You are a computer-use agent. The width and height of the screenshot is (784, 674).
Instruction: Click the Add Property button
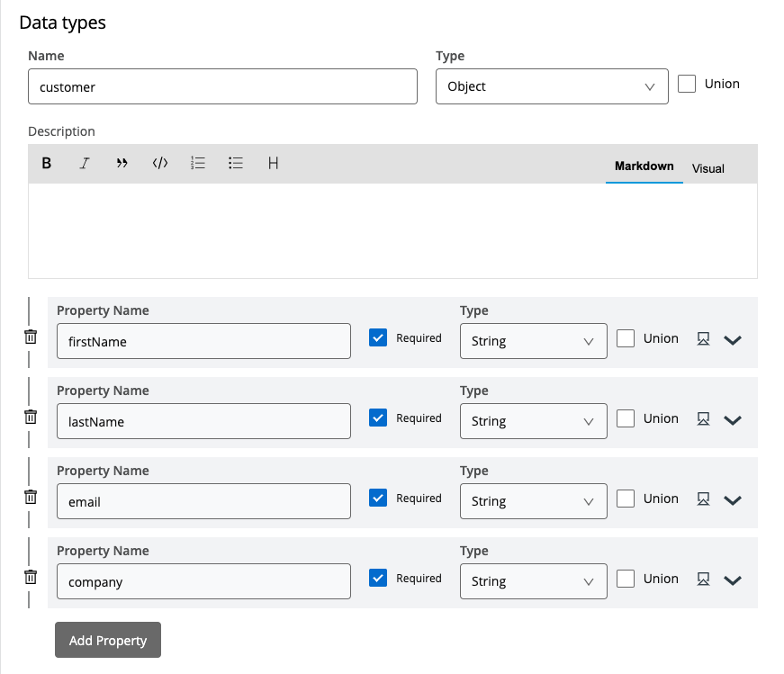108,640
